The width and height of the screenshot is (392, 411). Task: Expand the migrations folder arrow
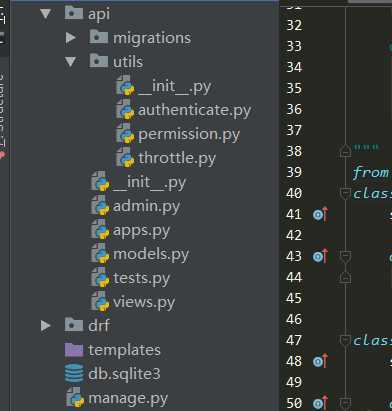70,38
